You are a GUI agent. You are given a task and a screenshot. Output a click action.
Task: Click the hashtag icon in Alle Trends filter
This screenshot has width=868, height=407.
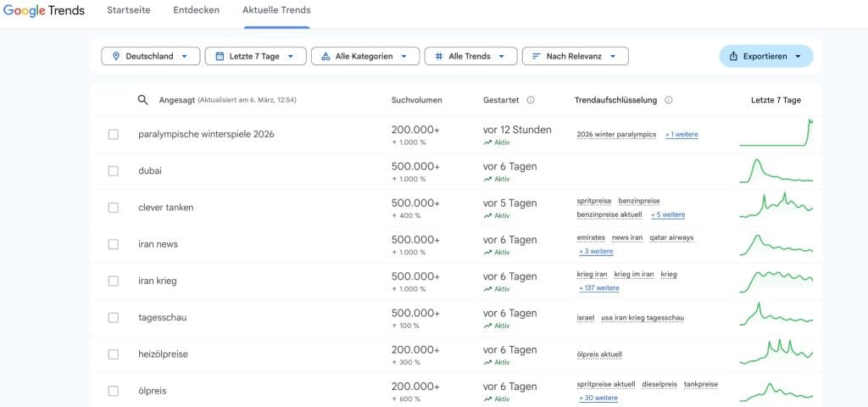tap(438, 56)
